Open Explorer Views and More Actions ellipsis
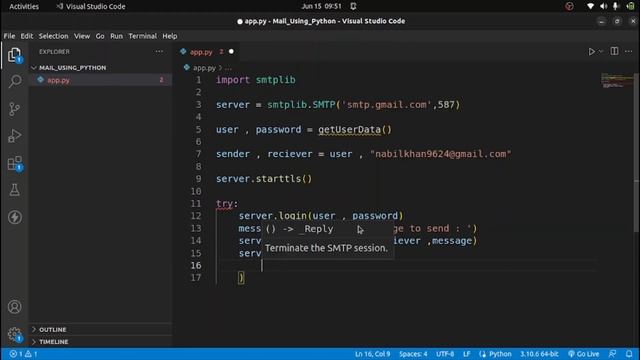 coord(159,51)
